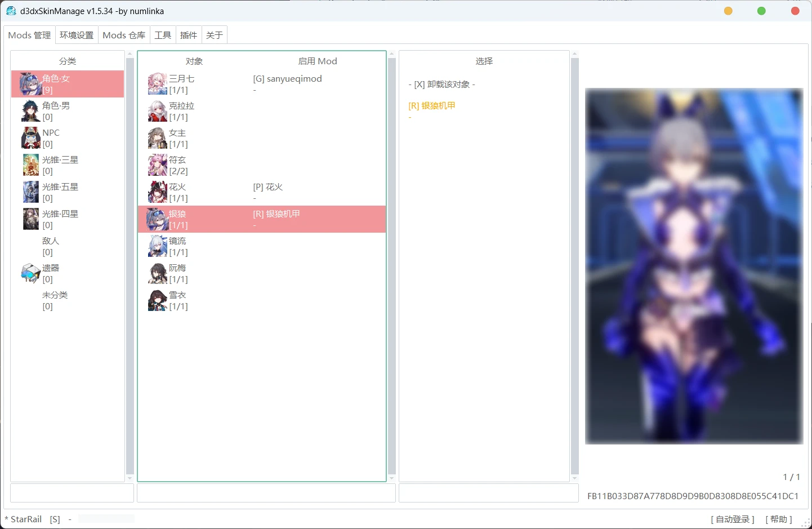Select the [X] 卸载该对象 option

click(441, 85)
